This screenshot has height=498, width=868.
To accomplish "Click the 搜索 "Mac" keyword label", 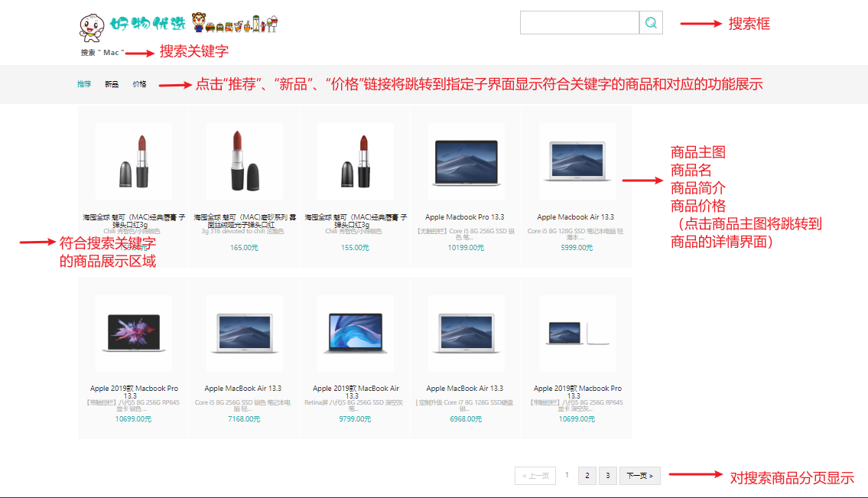I will tap(102, 53).
